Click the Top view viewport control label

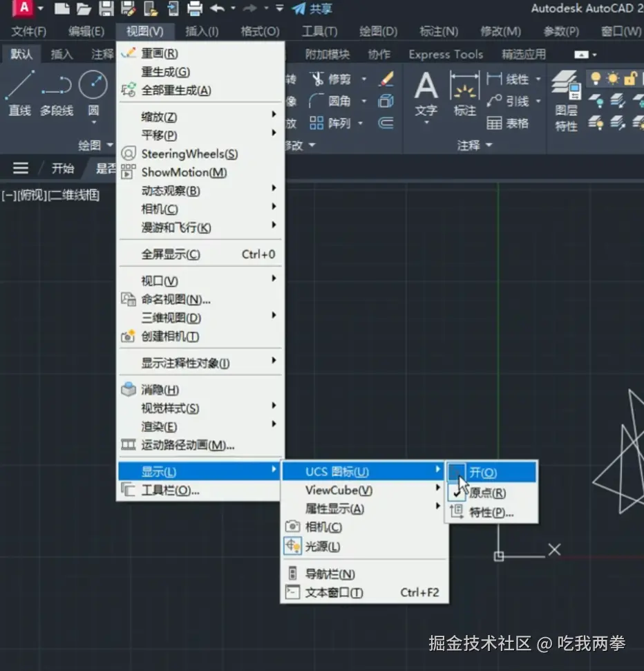point(32,196)
